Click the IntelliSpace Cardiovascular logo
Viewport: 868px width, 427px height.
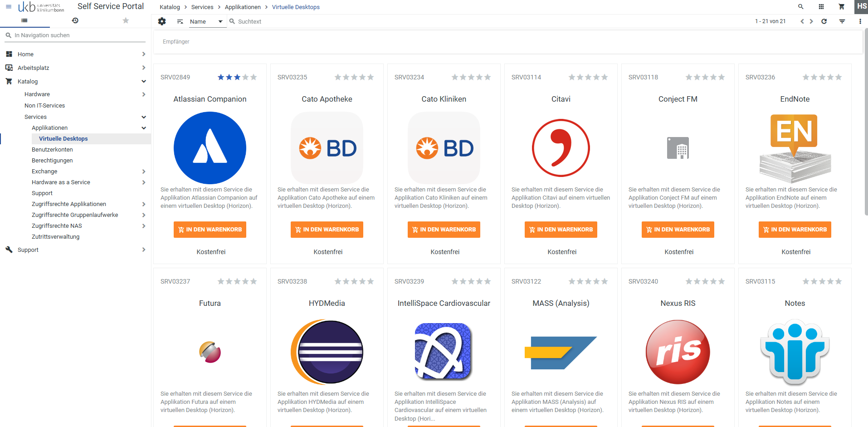[x=444, y=351]
